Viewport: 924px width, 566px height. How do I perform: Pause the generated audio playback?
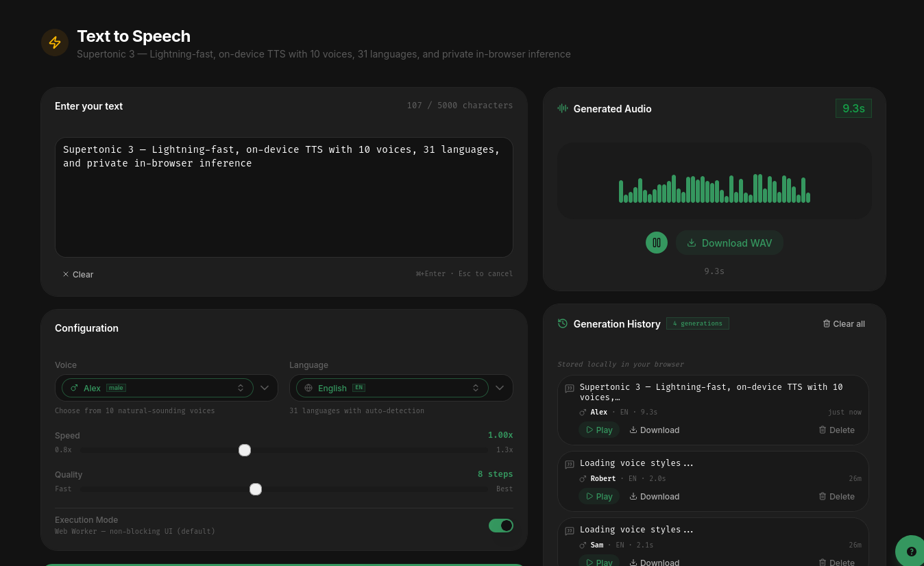(x=657, y=243)
